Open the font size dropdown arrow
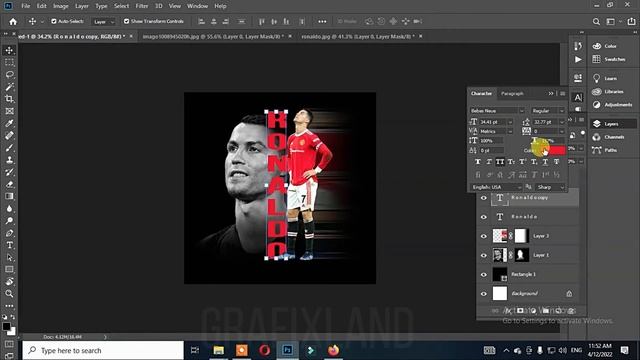Image resolution: width=640 pixels, height=360 pixels. click(x=510, y=122)
